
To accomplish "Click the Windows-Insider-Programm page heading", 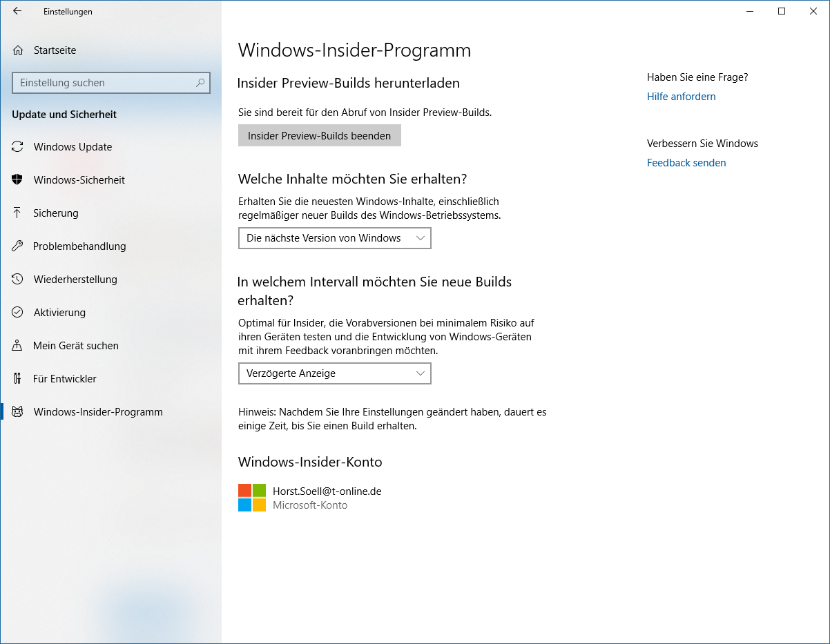I will point(354,50).
